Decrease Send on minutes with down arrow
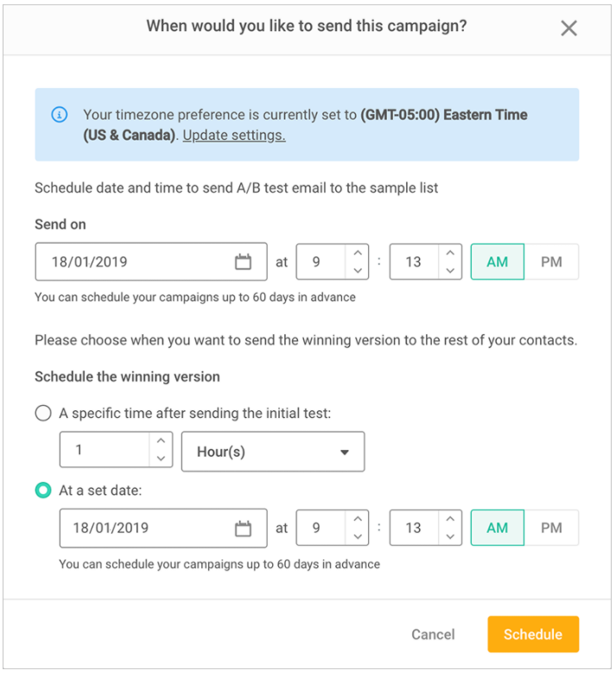 (x=450, y=270)
